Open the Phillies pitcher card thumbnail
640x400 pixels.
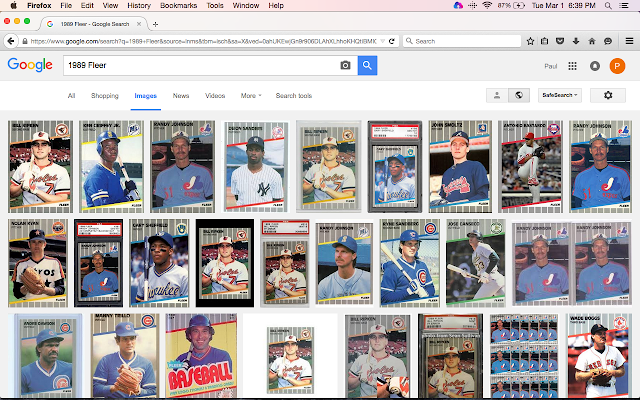coord(530,167)
